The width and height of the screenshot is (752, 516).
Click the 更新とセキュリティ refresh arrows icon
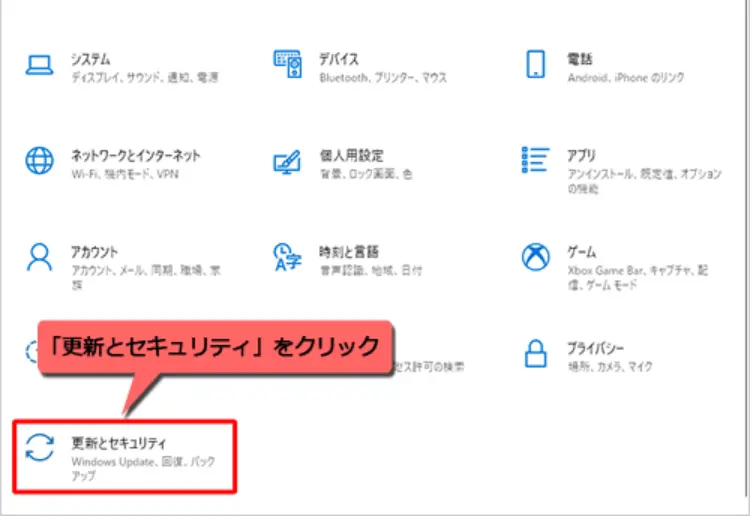pos(40,447)
